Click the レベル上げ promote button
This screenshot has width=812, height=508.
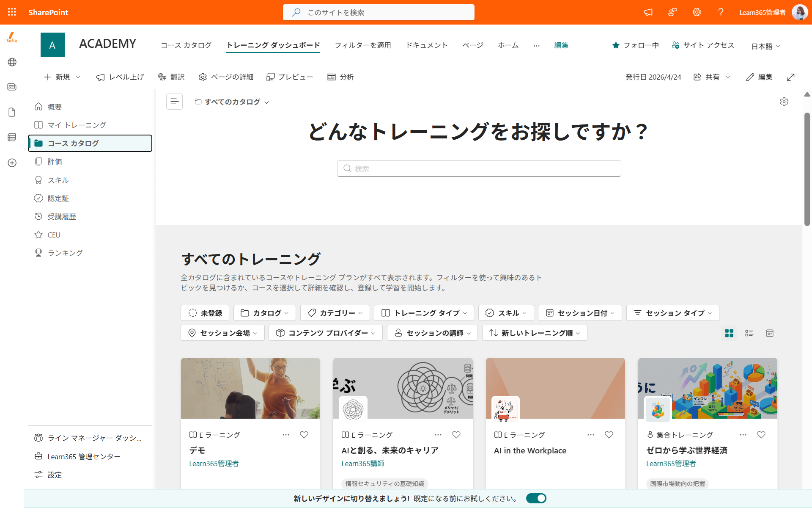click(120, 77)
